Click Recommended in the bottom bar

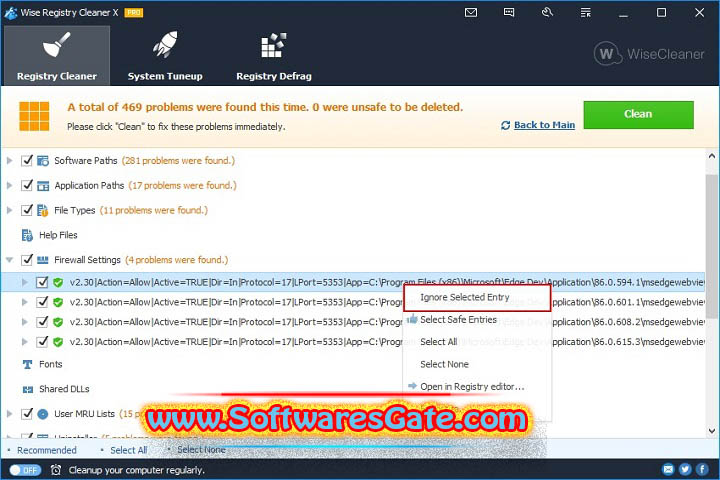click(x=47, y=450)
